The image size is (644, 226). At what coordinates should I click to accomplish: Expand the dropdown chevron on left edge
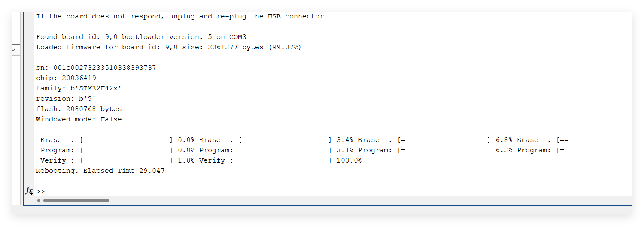[13, 50]
